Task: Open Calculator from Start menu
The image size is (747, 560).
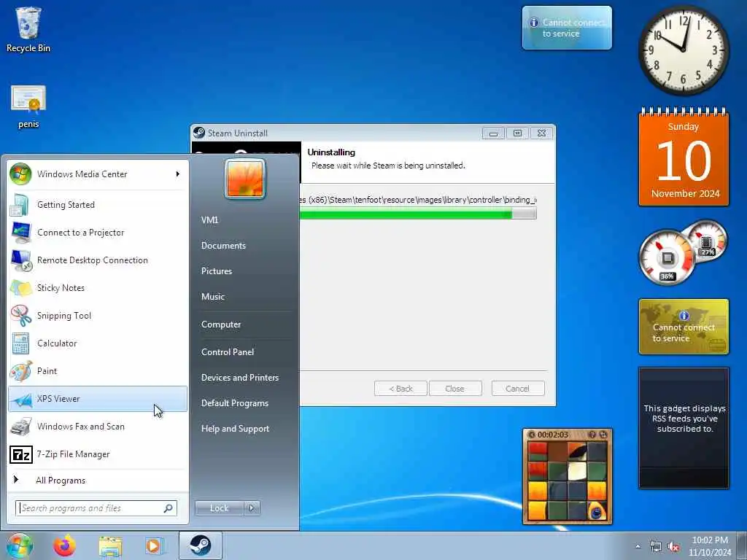Action: point(98,343)
